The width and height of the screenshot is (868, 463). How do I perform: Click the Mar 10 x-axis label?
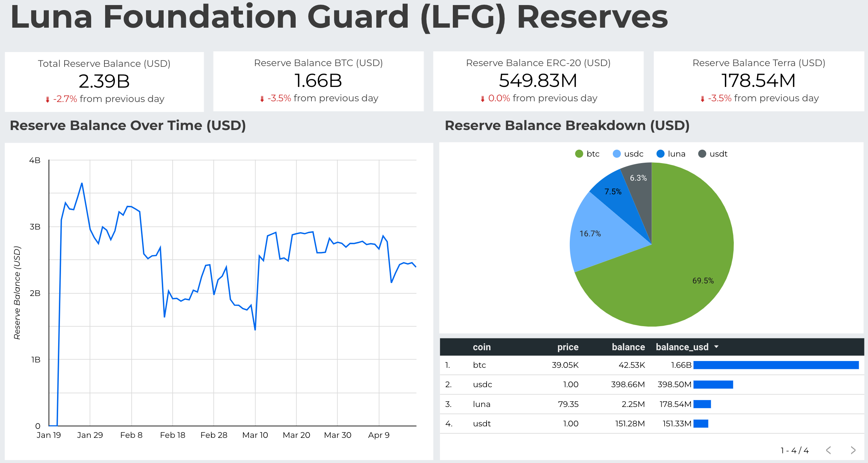(x=255, y=435)
